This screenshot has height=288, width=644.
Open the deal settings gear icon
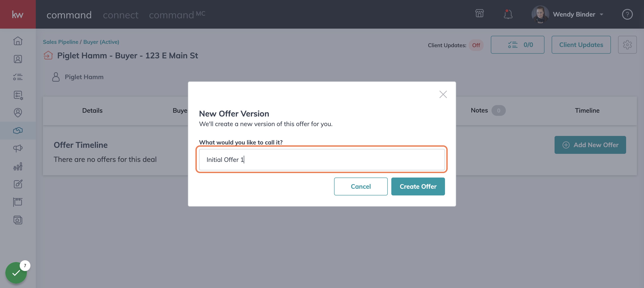[x=627, y=45]
